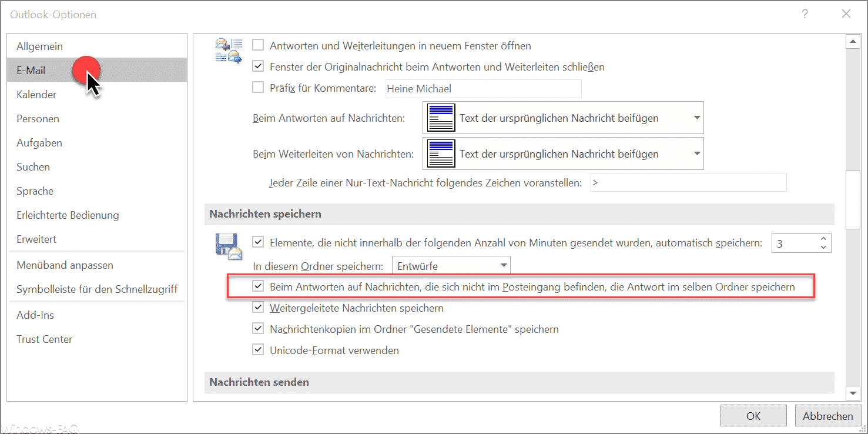Switch to the Suchen category
Image resolution: width=868 pixels, height=434 pixels.
(97, 166)
